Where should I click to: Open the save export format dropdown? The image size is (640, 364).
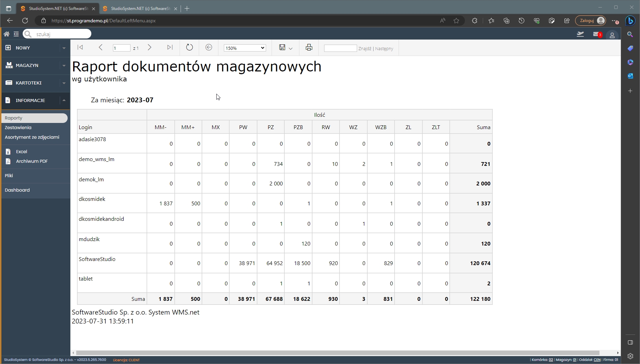291,48
